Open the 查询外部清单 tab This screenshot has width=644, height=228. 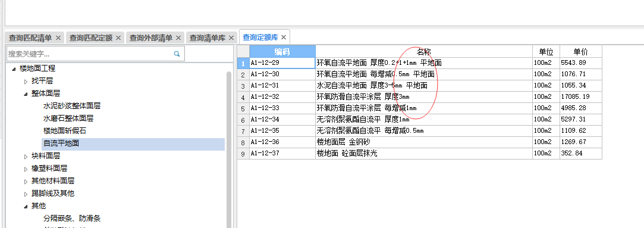click(x=150, y=38)
